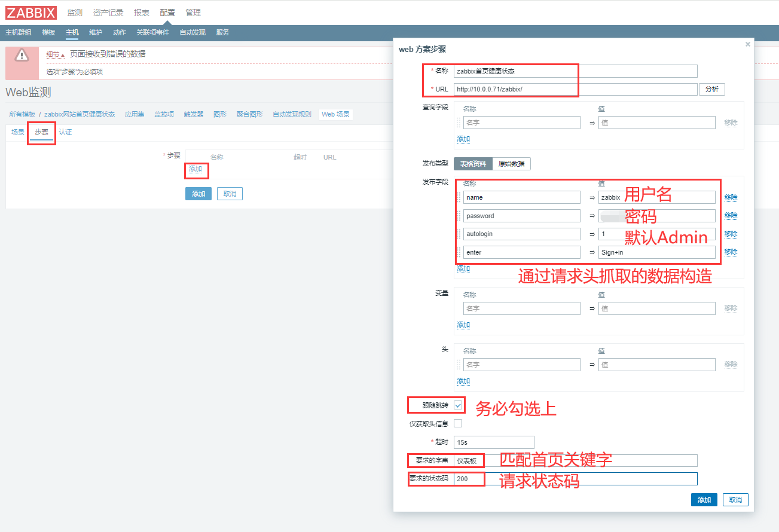Click the URL input field
The image size is (779, 532).
click(576, 89)
